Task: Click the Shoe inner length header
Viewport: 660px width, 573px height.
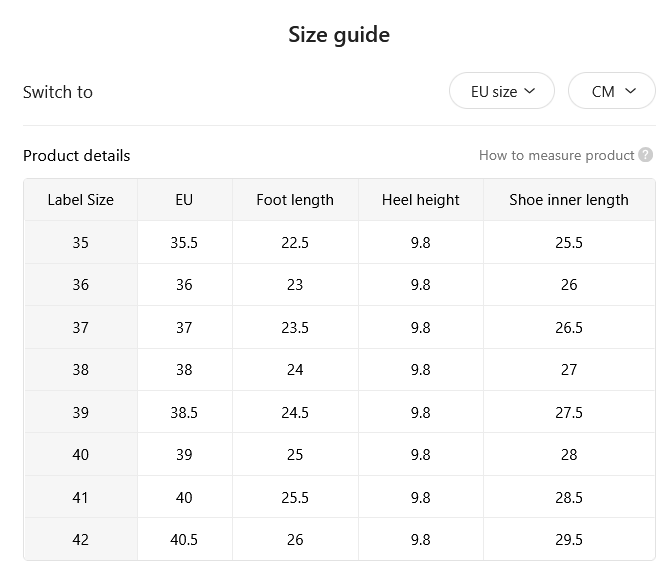Action: pos(569,200)
